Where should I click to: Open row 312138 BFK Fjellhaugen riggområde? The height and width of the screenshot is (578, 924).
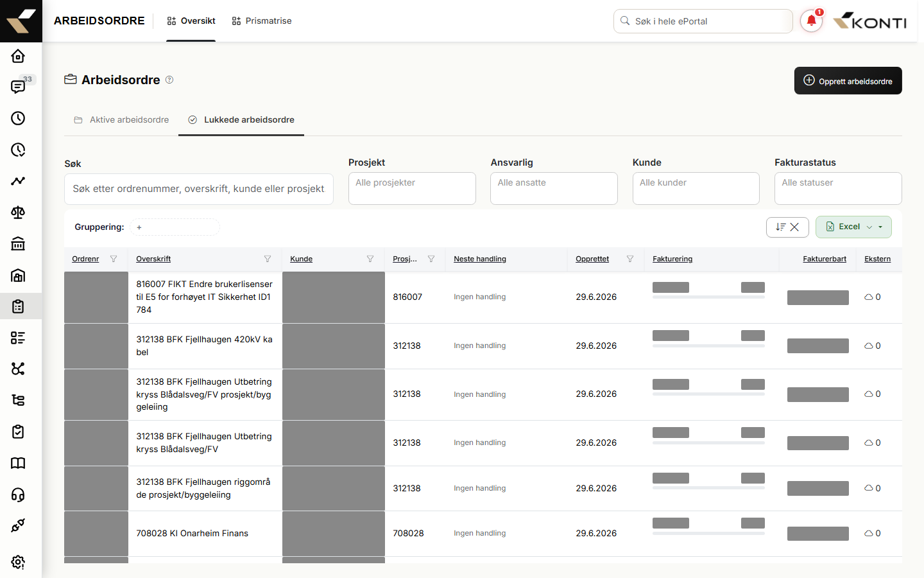point(483,488)
